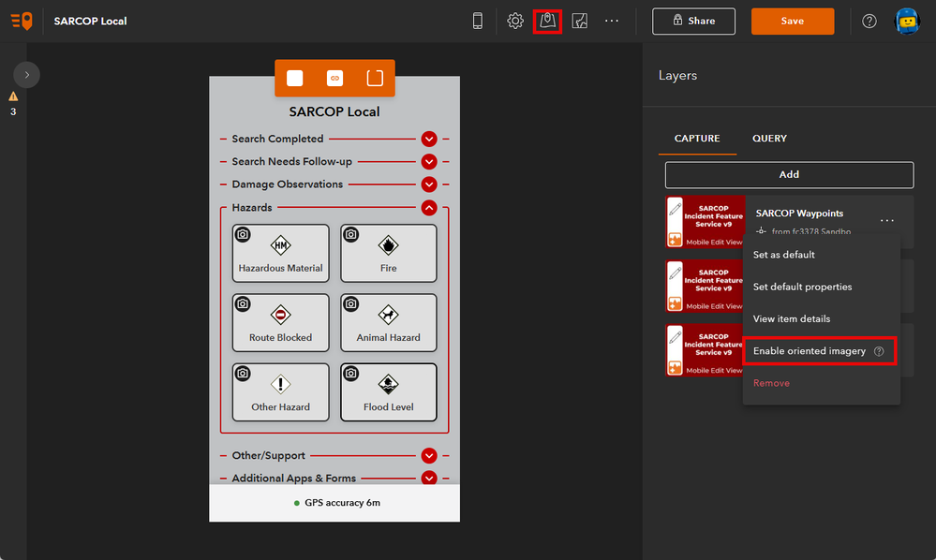Screen dimensions: 936x560
Task: Expand the left side panel chevron
Action: point(27,75)
